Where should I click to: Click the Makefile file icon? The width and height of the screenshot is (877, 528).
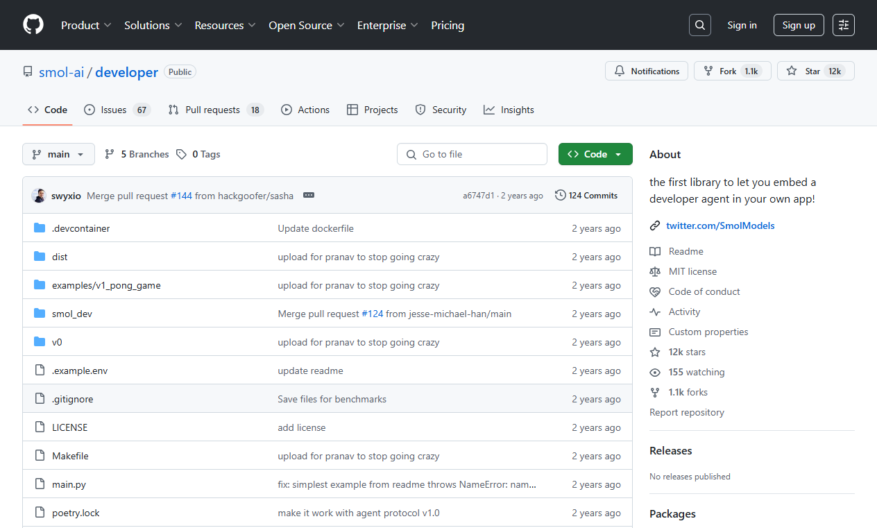(39, 456)
